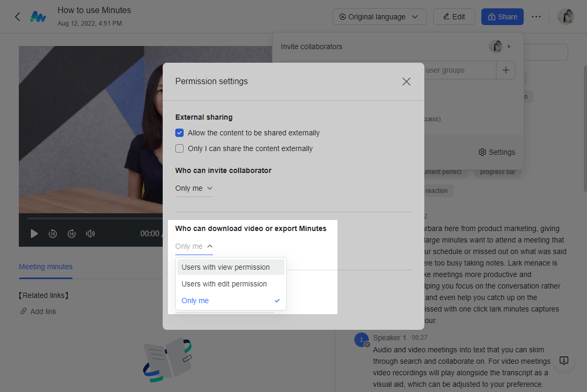The height and width of the screenshot is (392, 587).
Task: Click the plus icon to add collaborator
Action: pyautogui.click(x=505, y=70)
